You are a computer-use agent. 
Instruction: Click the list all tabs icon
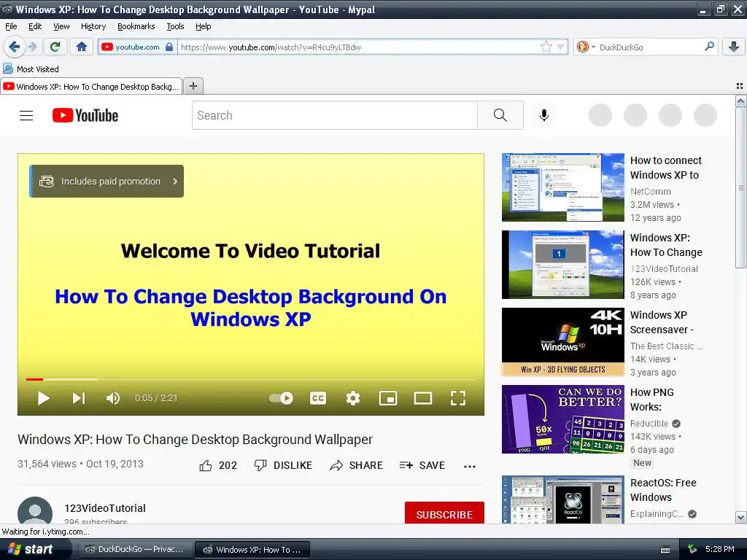(x=740, y=86)
